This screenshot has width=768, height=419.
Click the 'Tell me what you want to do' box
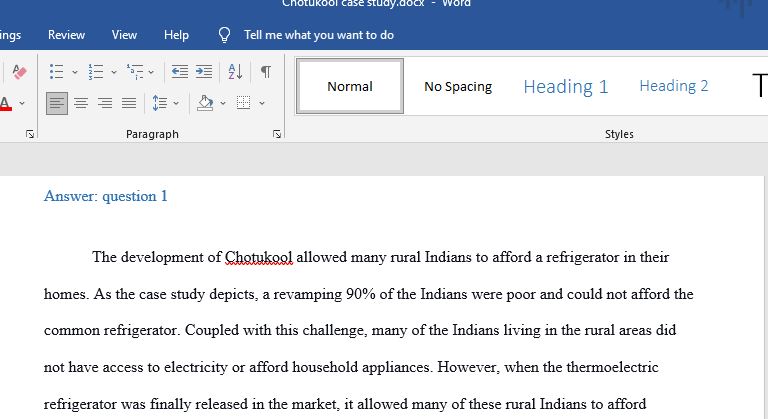(x=318, y=35)
